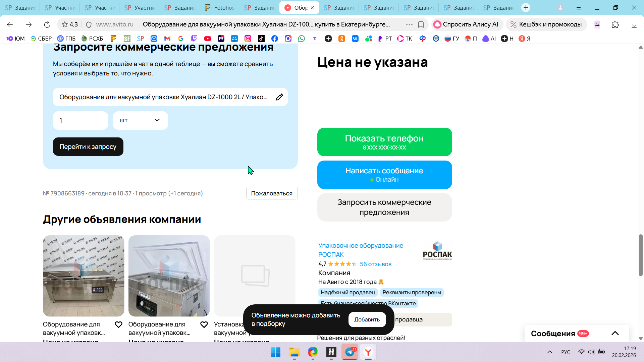Open a new browser tab
Screen dimensions: 644x362
point(526,8)
